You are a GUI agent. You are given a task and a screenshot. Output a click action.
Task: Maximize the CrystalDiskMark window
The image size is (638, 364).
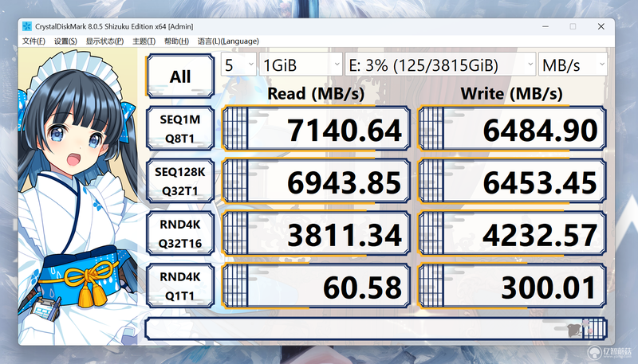pos(573,26)
